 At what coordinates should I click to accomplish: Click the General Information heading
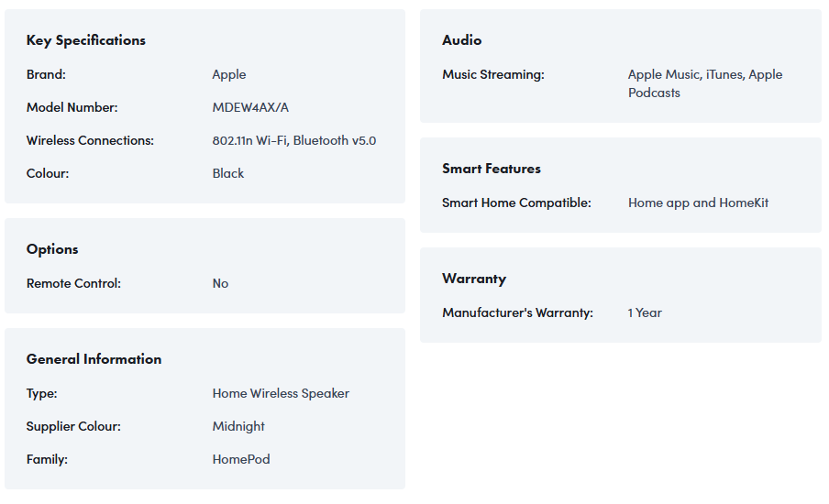click(94, 359)
